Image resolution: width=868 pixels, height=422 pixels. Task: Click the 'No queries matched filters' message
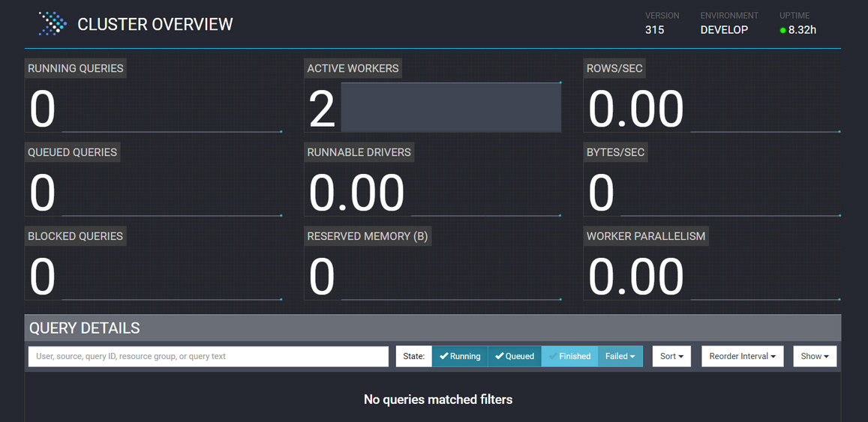coord(438,399)
